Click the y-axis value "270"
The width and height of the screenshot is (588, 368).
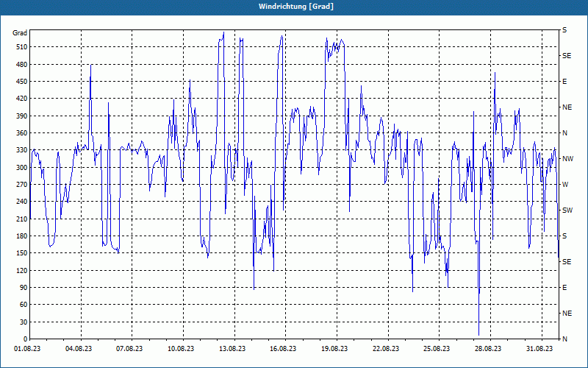click(21, 185)
